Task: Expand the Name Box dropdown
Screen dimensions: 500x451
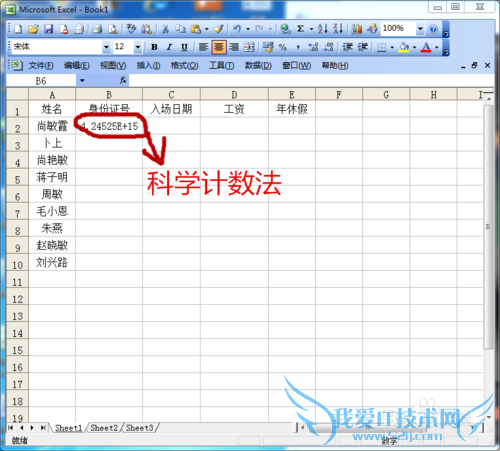Action: click(82, 81)
